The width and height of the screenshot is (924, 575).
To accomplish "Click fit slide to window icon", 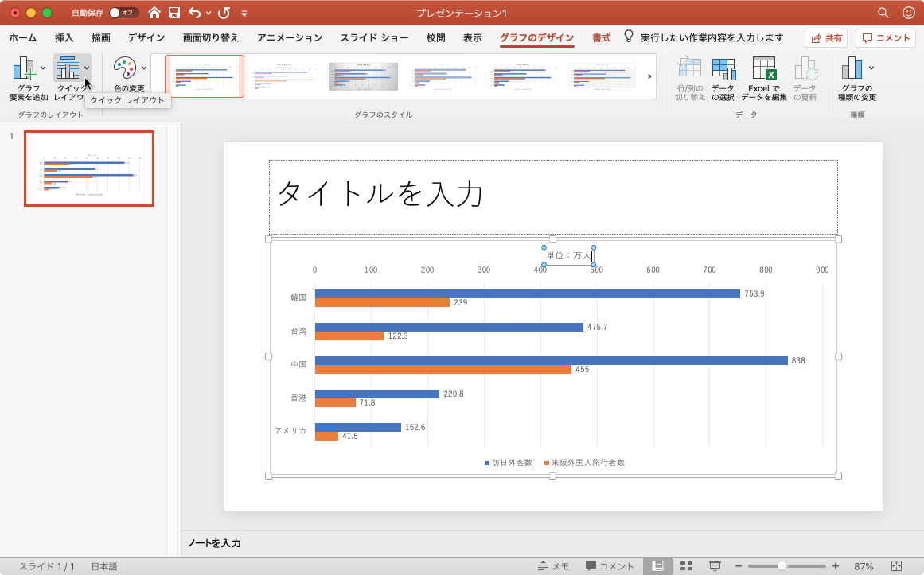I will (x=896, y=566).
